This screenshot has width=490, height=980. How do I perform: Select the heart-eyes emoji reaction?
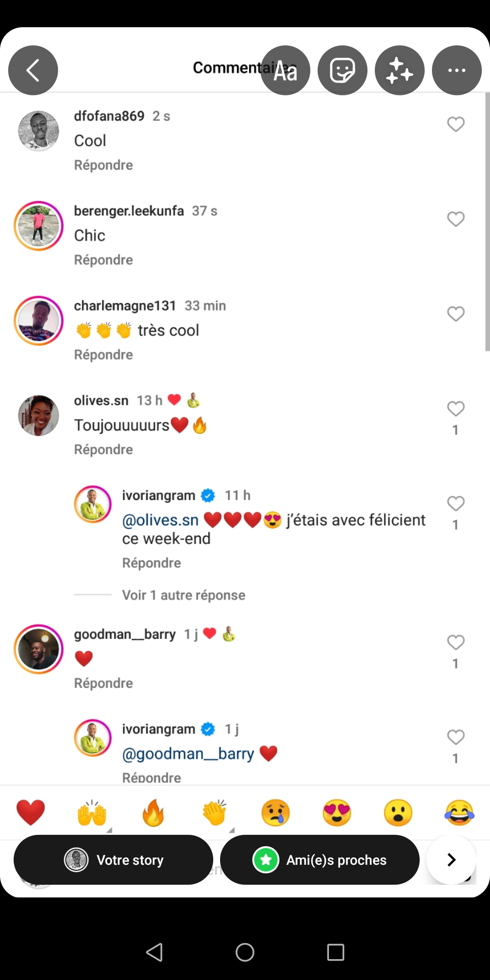(337, 813)
